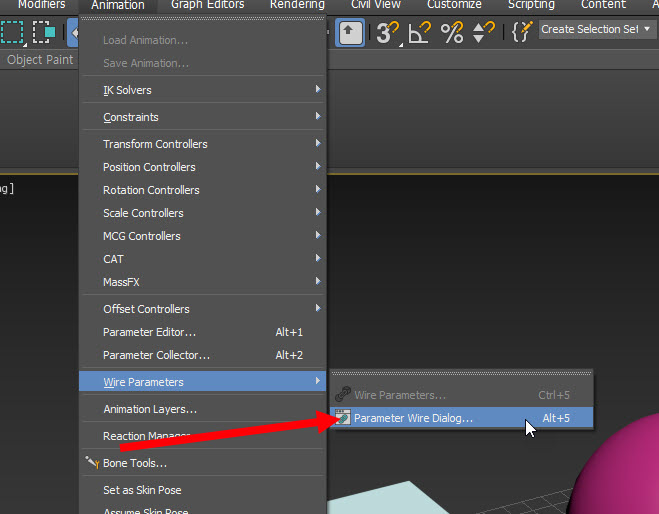The image size is (659, 514).
Task: Click the Parameter Wire Dialog icon
Action: (343, 418)
